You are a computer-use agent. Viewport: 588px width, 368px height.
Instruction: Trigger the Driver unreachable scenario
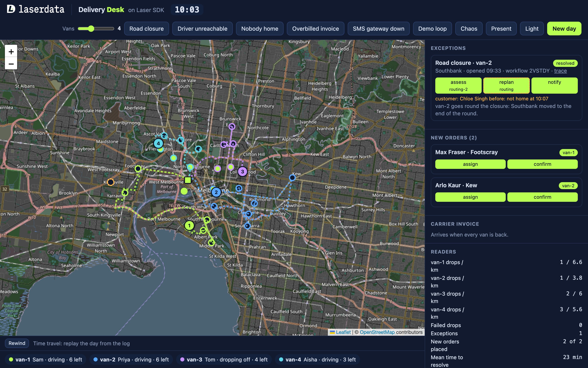202,29
